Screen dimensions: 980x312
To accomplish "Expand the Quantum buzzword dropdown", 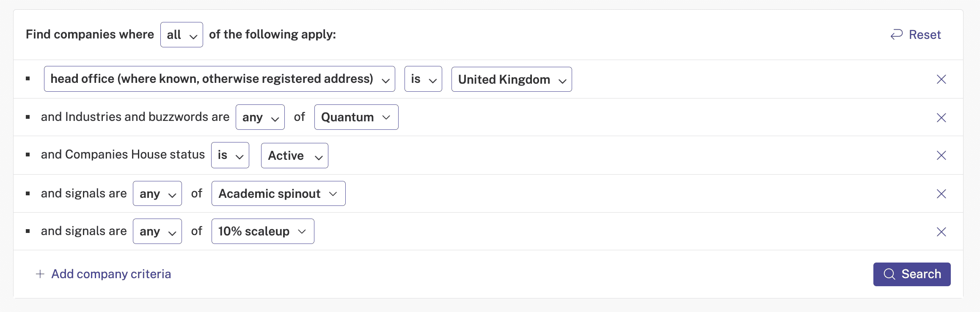I will coord(356,117).
